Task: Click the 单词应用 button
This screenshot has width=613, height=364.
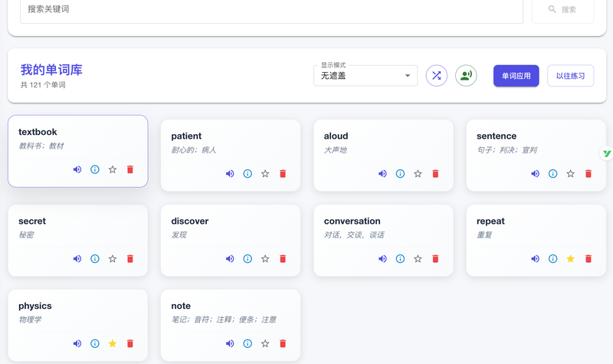Action: point(516,76)
